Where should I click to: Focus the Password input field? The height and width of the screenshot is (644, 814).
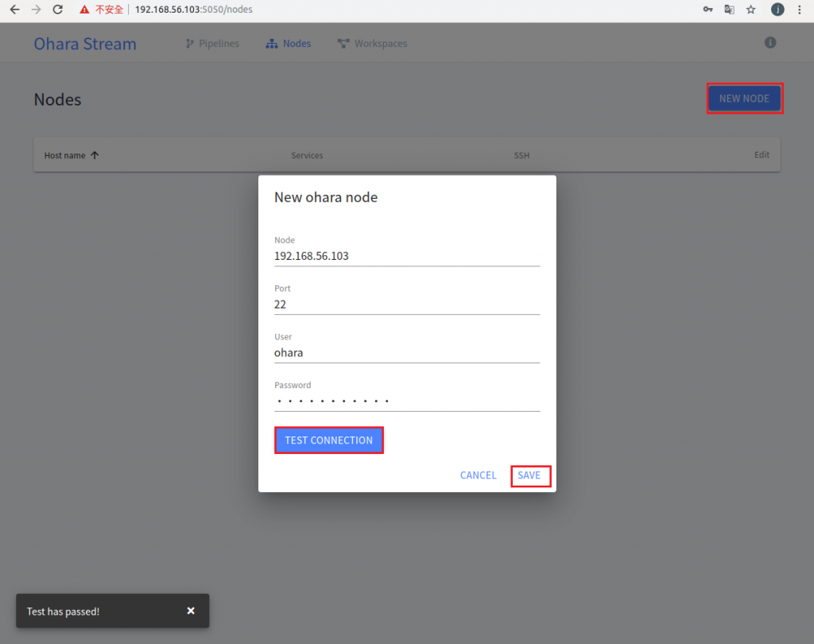pos(407,401)
